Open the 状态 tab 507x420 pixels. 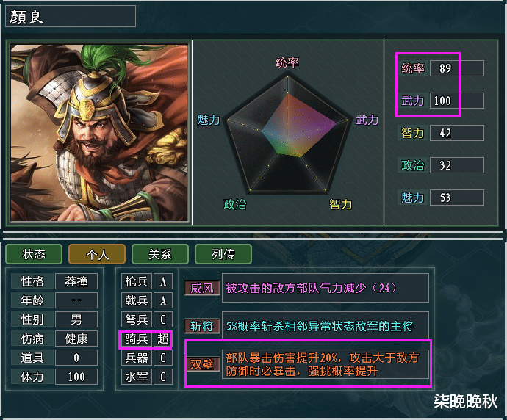[34, 254]
